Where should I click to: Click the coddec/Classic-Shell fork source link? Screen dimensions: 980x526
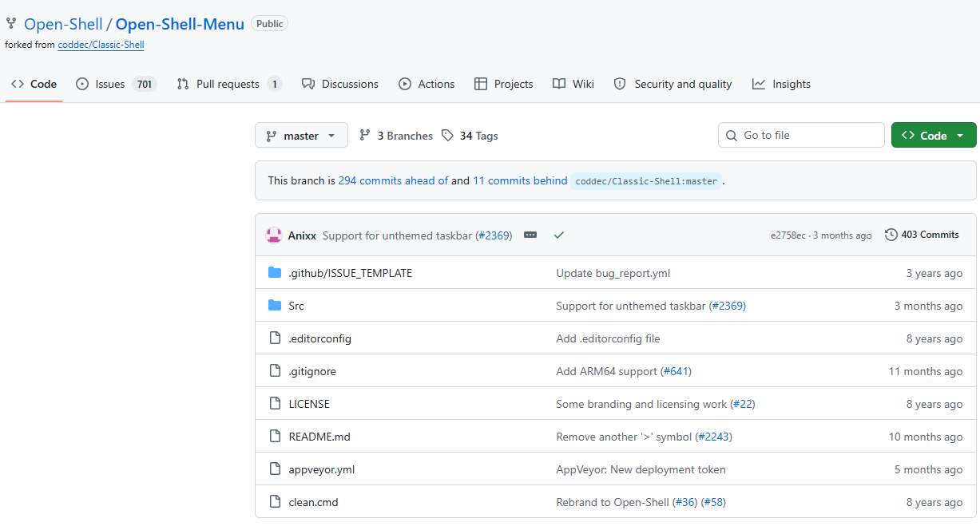tap(101, 45)
